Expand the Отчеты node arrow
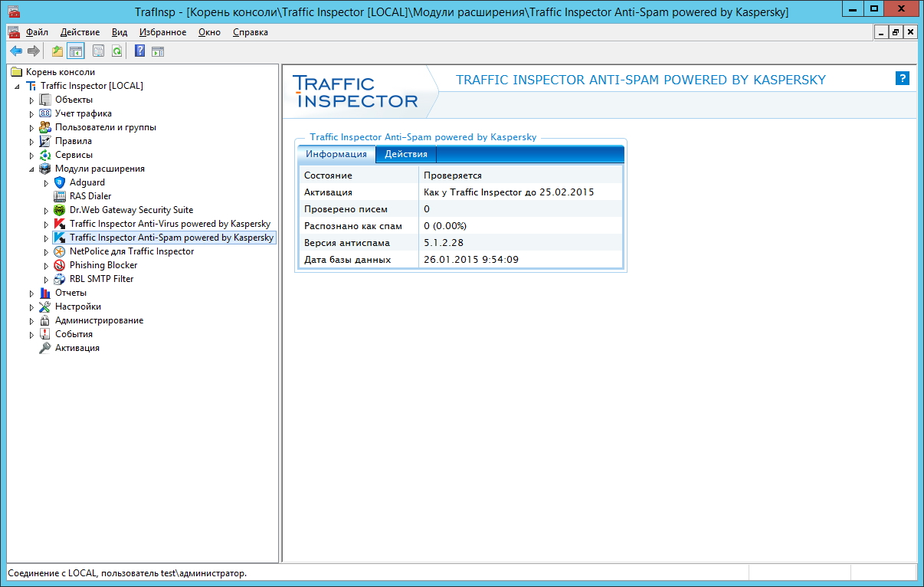The image size is (924, 587). (x=32, y=293)
